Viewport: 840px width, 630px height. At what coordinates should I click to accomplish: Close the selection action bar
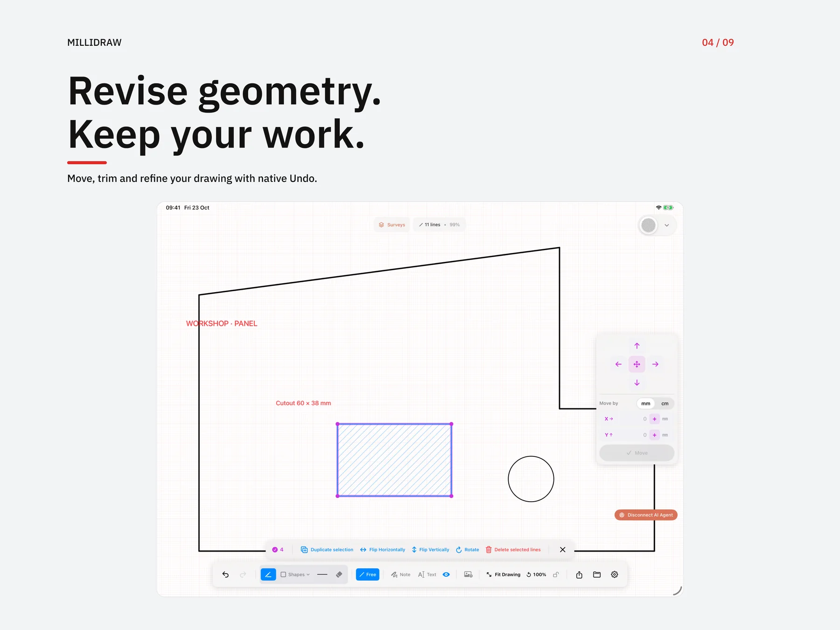(563, 550)
